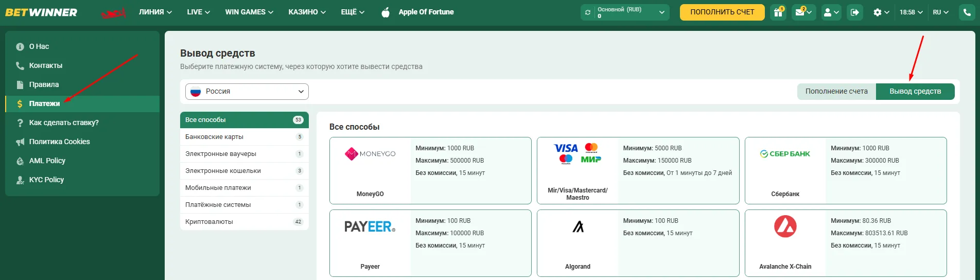The width and height of the screenshot is (980, 280).
Task: Open the AML Policy page
Action: [x=82, y=161]
